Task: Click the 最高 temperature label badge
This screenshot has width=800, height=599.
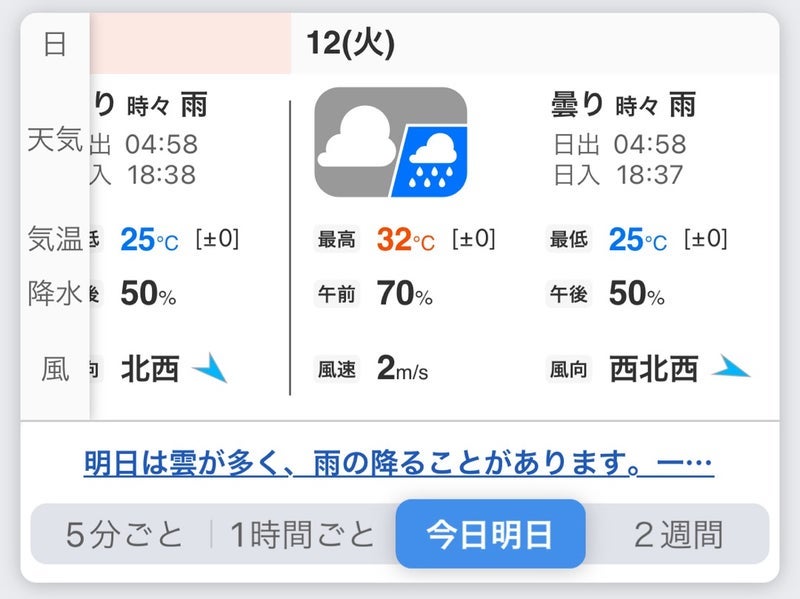Action: (336, 240)
